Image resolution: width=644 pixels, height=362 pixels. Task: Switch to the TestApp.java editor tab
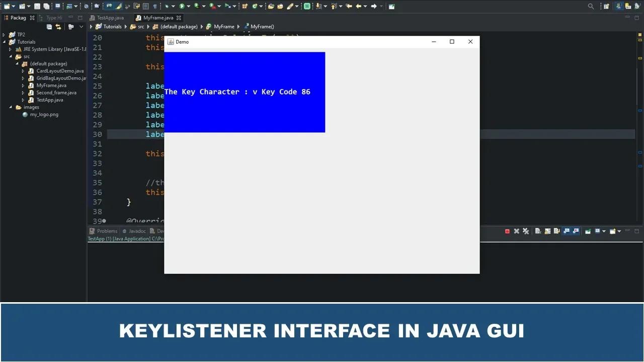click(110, 18)
